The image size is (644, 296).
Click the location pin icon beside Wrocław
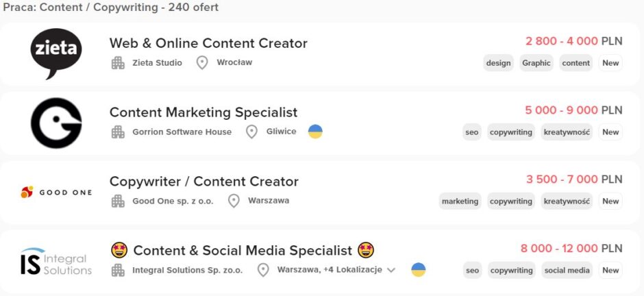point(201,63)
